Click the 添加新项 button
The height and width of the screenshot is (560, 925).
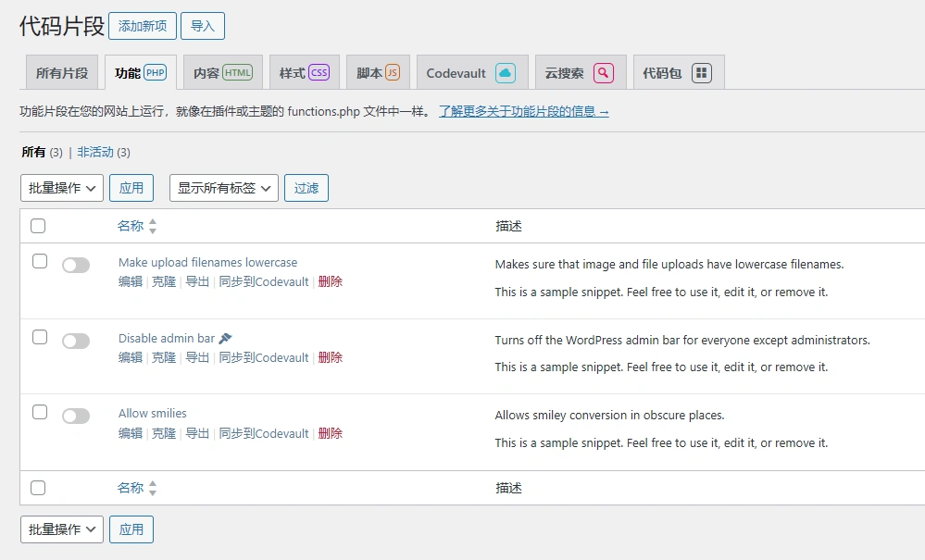142,26
